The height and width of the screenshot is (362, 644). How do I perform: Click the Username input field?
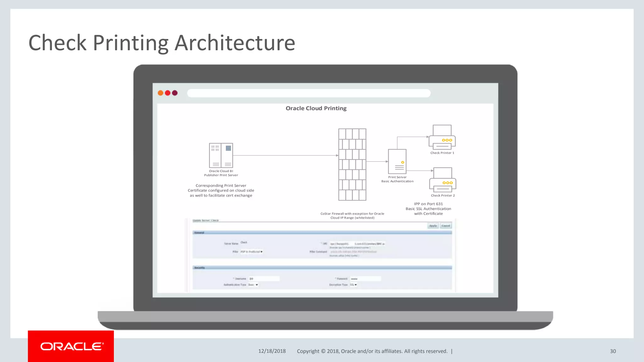[264, 279]
